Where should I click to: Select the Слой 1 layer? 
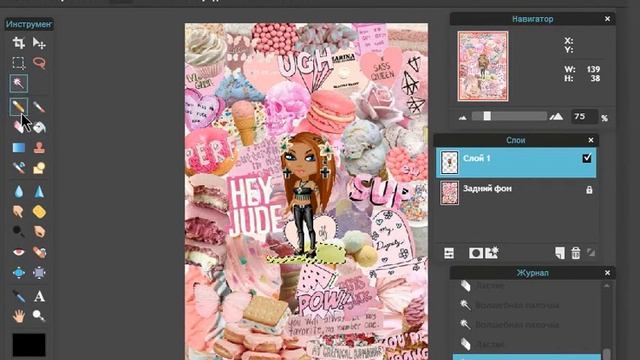click(x=516, y=162)
